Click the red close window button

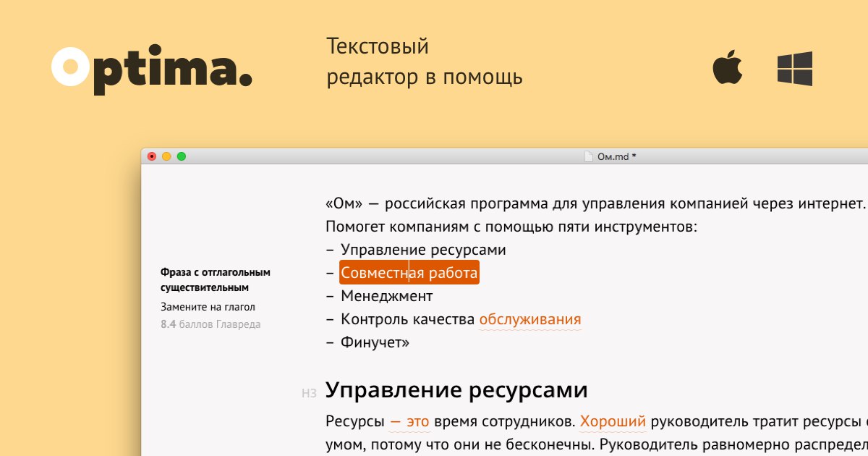tap(152, 156)
